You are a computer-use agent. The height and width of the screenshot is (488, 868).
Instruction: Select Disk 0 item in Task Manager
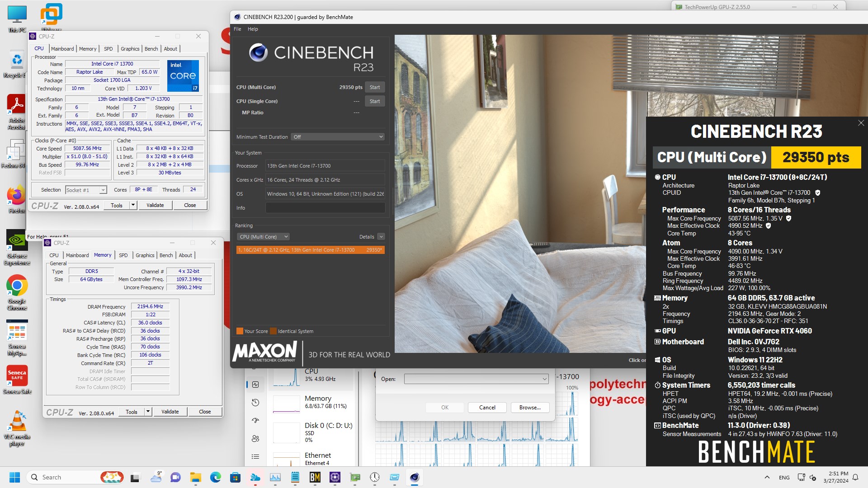point(312,432)
